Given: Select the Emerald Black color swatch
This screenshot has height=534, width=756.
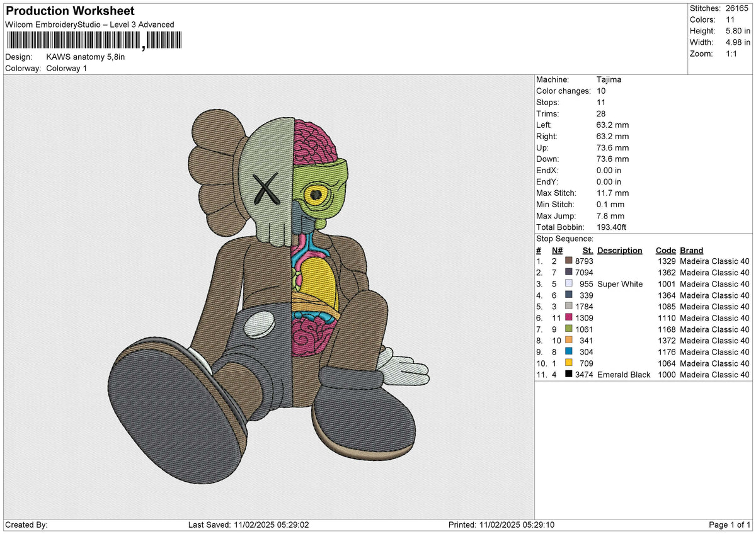Looking at the screenshot, I should [x=569, y=374].
